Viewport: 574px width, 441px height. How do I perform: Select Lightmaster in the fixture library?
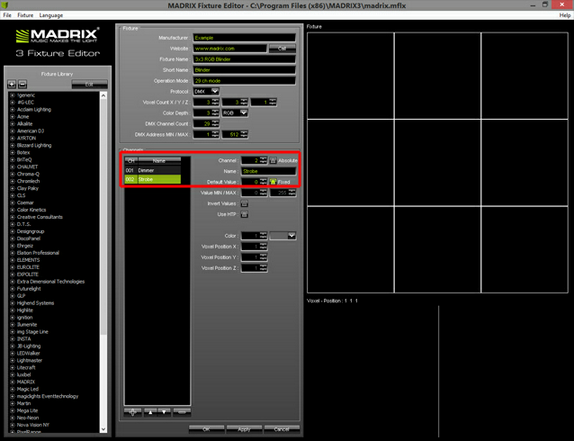click(30, 360)
